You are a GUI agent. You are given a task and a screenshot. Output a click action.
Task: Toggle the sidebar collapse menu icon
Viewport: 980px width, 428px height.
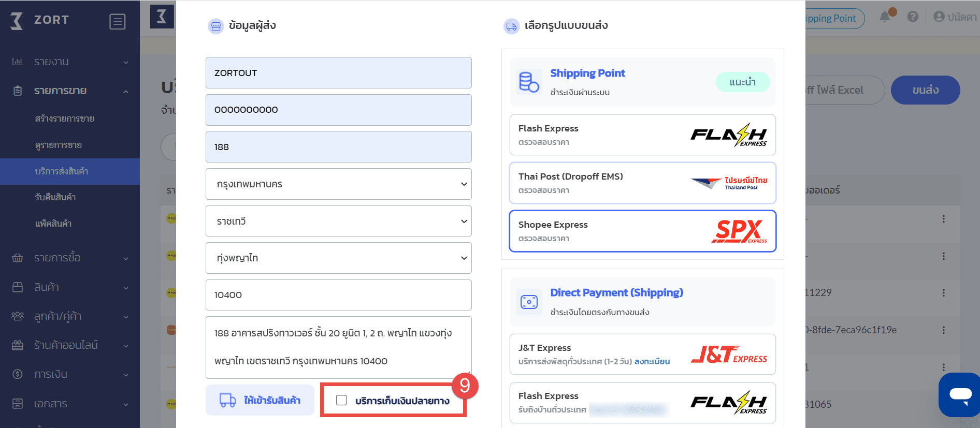point(118,22)
